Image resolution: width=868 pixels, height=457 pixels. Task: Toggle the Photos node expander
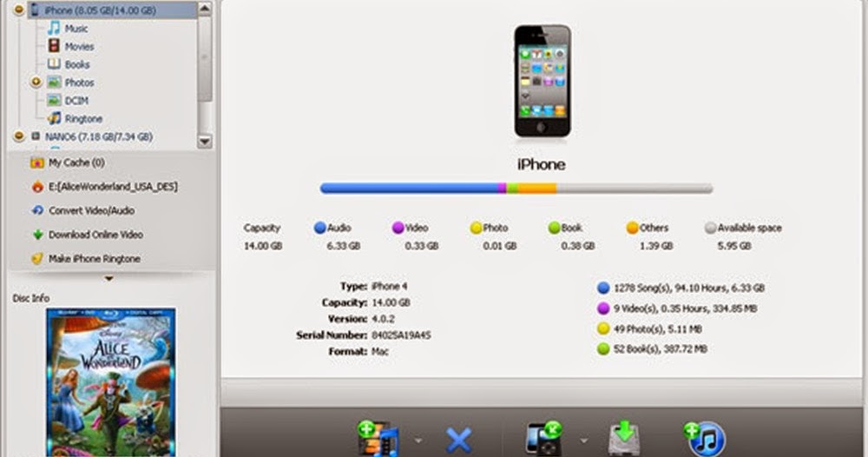(36, 82)
